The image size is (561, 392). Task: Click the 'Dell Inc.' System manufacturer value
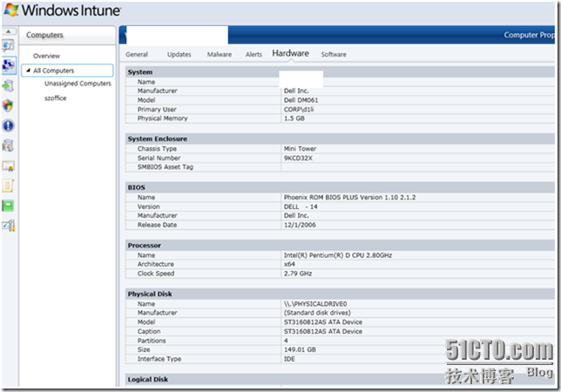tap(296, 91)
